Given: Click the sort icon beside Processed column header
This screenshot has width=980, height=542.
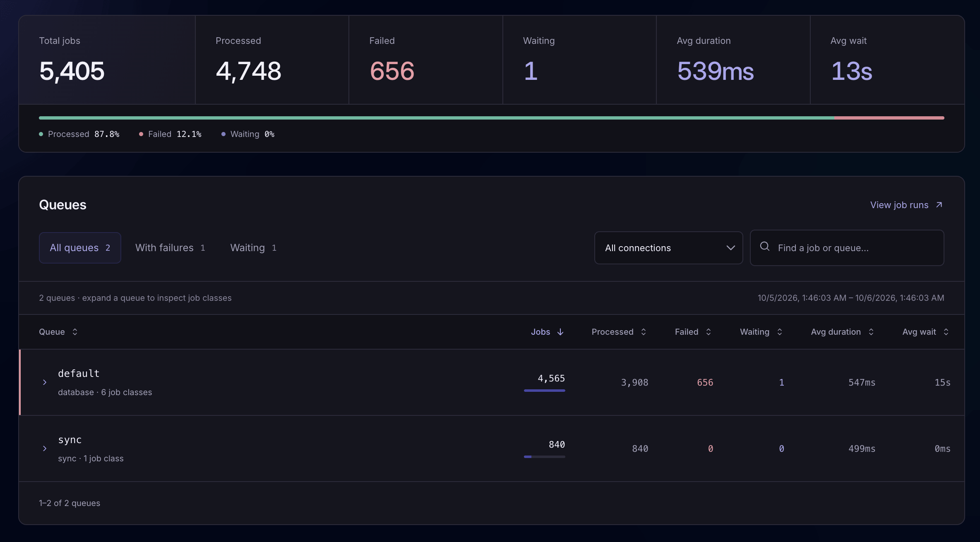Looking at the screenshot, I should (644, 332).
